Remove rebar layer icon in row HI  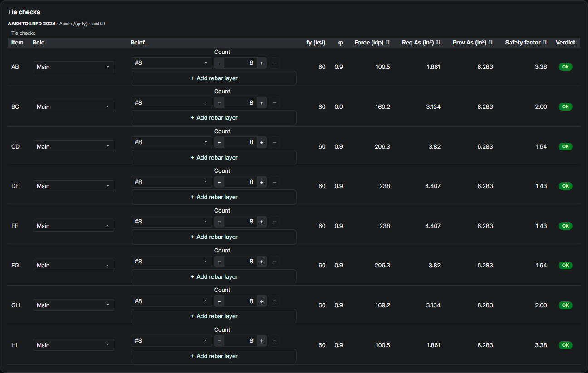274,341
